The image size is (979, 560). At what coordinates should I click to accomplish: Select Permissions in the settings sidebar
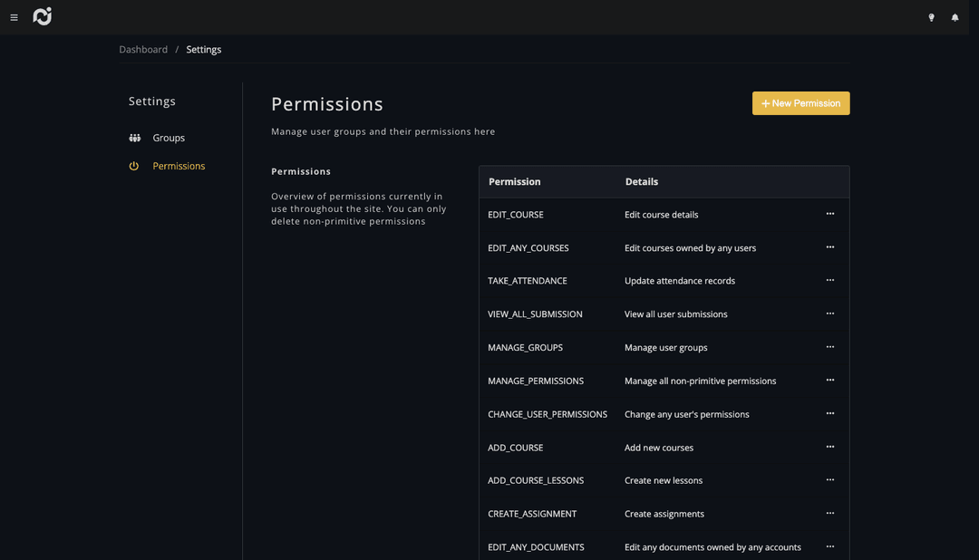[x=179, y=166]
